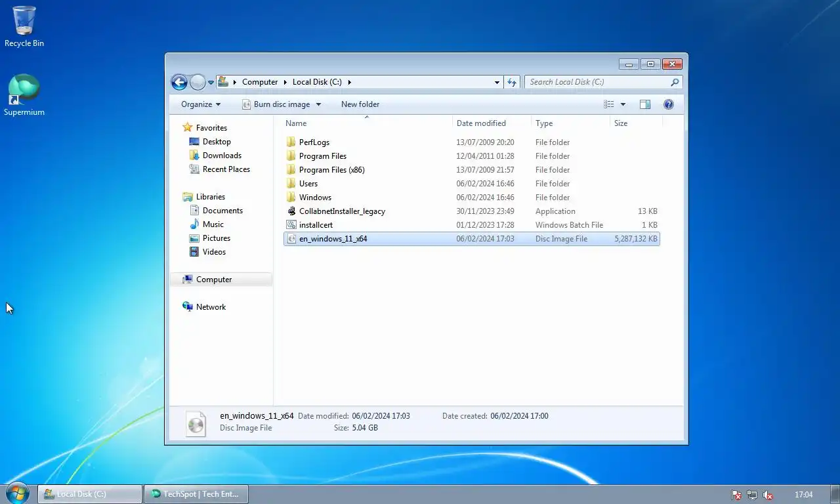Open the Videos library
Image resolution: width=840 pixels, height=504 pixels.
214,252
